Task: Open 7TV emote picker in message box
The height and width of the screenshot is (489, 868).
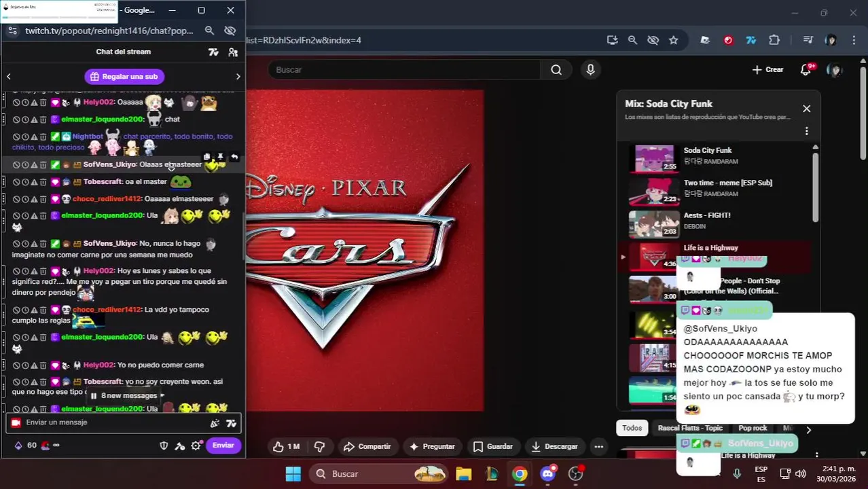Action: point(232,423)
